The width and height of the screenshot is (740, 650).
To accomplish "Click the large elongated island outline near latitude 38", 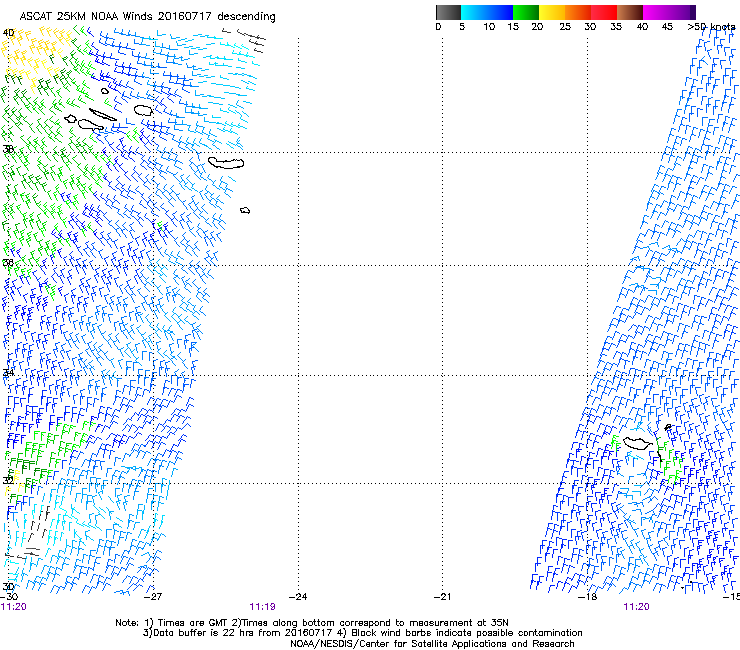I will pos(226,163).
